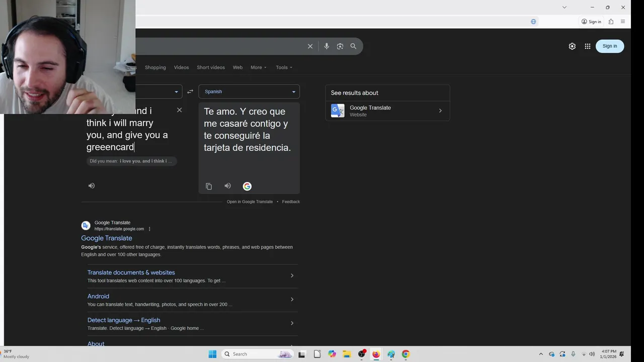Image resolution: width=644 pixels, height=362 pixels.
Task: Open Copilot from the taskbar
Action: pyautogui.click(x=332, y=354)
